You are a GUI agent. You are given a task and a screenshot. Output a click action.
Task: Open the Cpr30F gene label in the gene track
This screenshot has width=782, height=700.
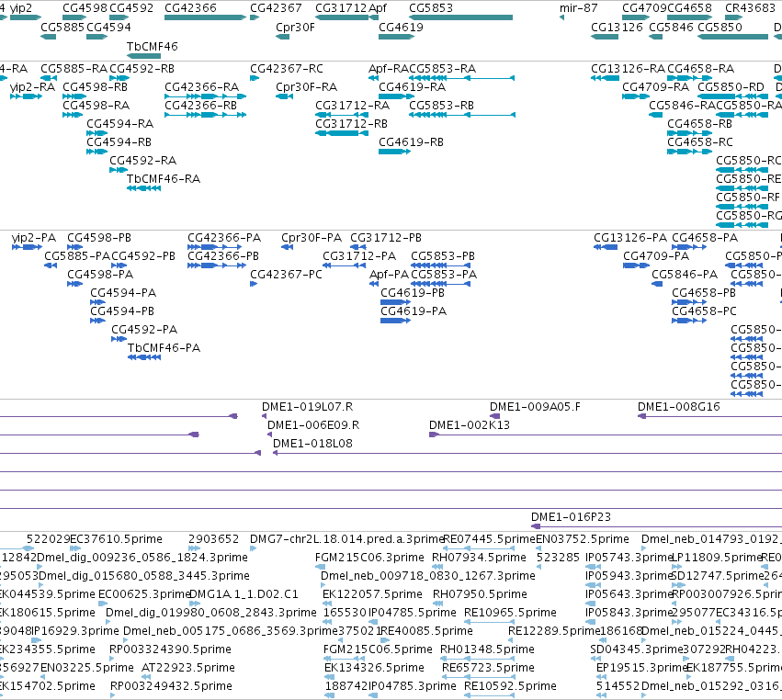[295, 28]
